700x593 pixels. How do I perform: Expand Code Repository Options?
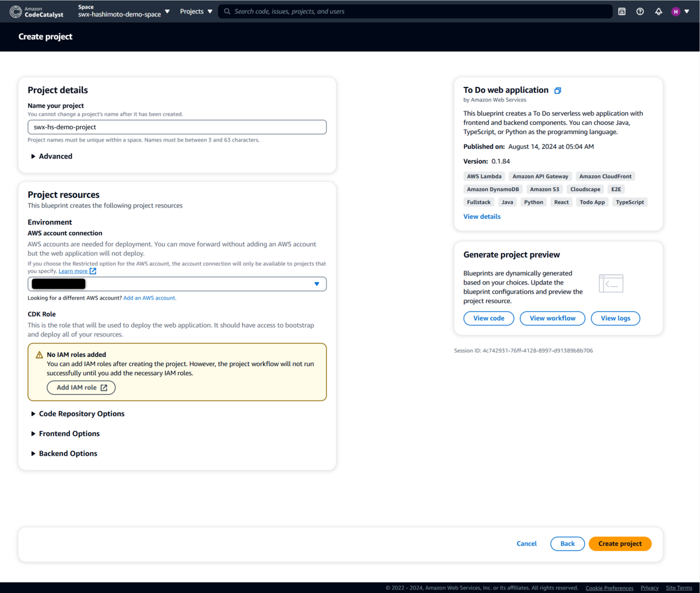pos(78,414)
